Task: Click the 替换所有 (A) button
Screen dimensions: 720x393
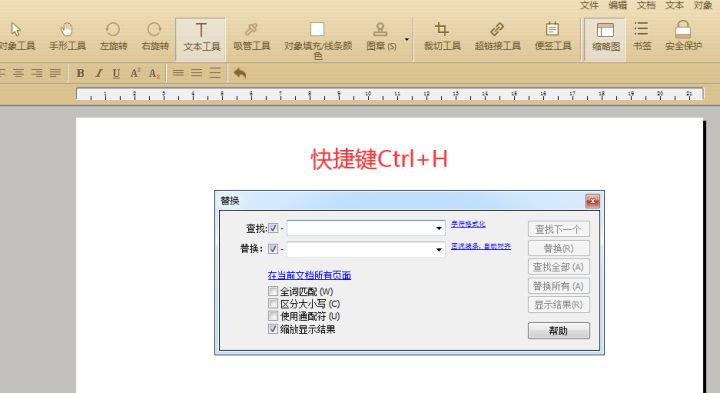Action: click(x=558, y=286)
